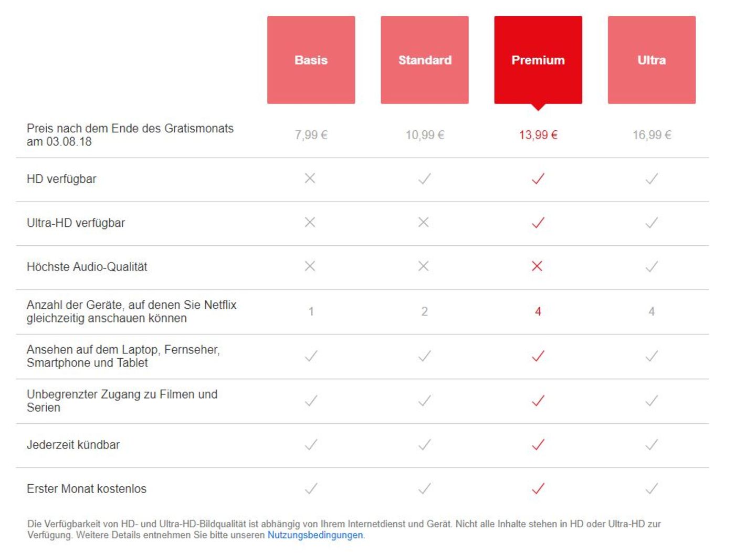This screenshot has height=553, width=756.
Task: Click the checkmark under Basis for Erster Monat kostenlos
Action: click(310, 488)
